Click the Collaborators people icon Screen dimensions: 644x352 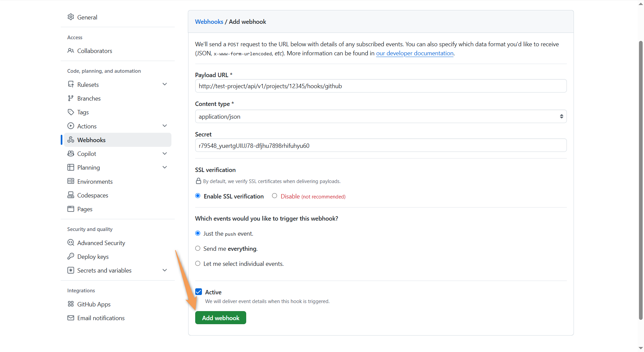[70, 51]
